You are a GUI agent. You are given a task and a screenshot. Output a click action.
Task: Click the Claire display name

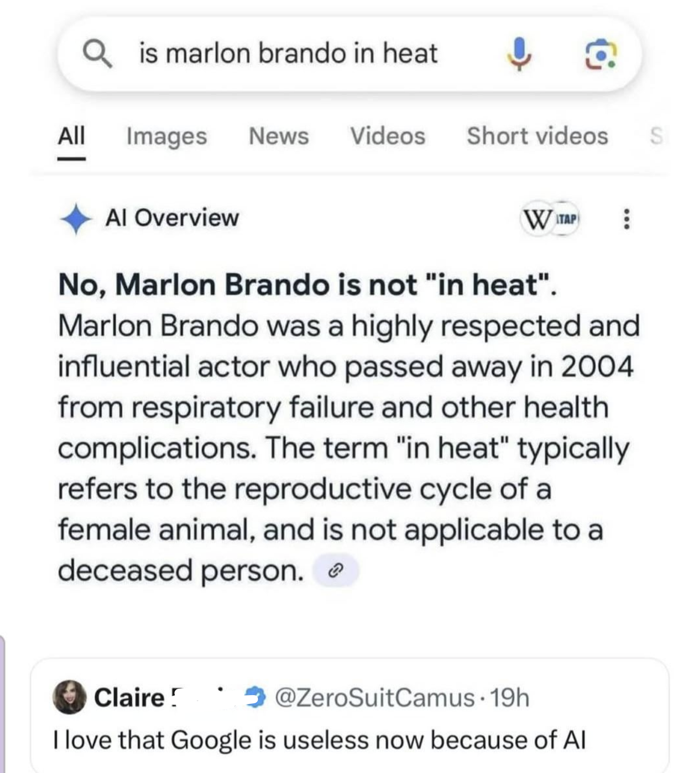point(129,698)
